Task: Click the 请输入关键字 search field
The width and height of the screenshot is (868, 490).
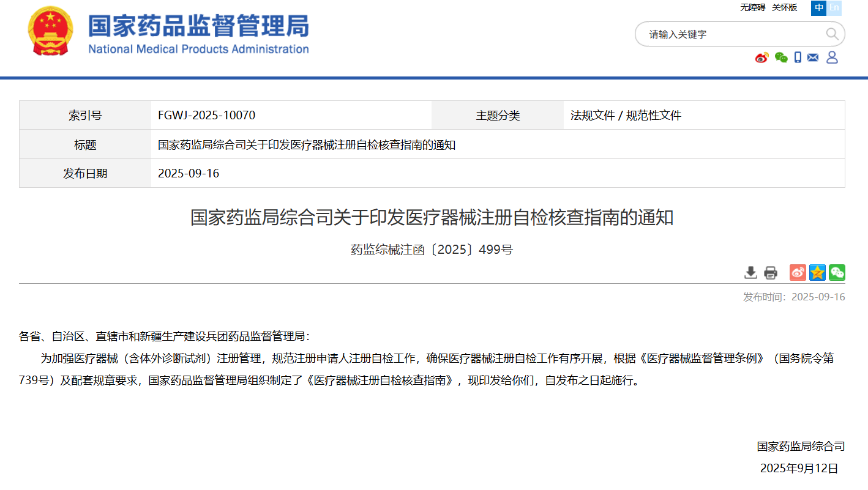Action: [x=728, y=34]
